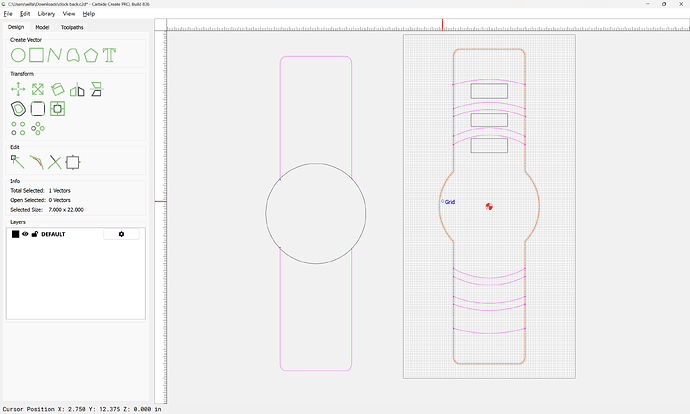Hide the DEFAULT layer with eye icon
Image resolution: width=690 pixels, height=414 pixels.
pyautogui.click(x=25, y=234)
